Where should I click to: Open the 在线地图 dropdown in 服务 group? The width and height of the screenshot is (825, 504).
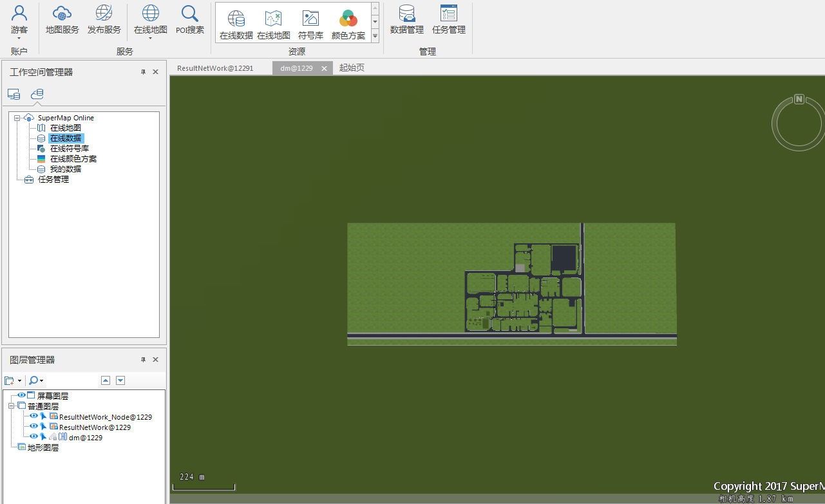tap(150, 38)
